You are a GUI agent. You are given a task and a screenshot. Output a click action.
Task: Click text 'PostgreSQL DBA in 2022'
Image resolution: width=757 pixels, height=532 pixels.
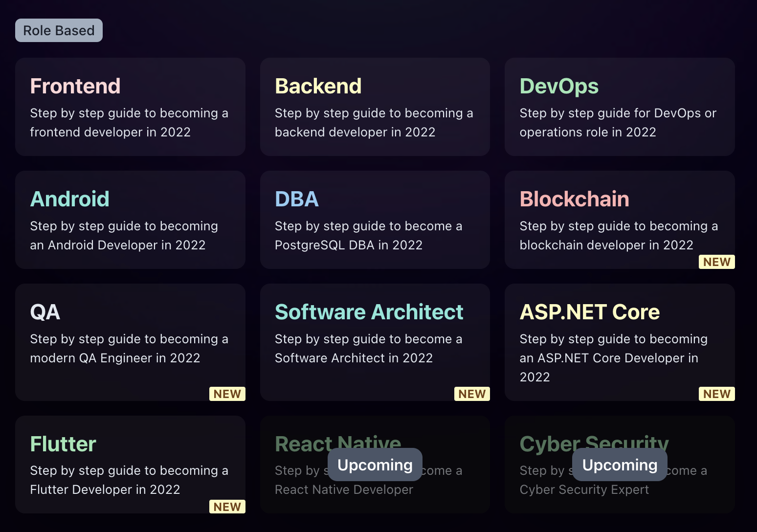coord(349,245)
